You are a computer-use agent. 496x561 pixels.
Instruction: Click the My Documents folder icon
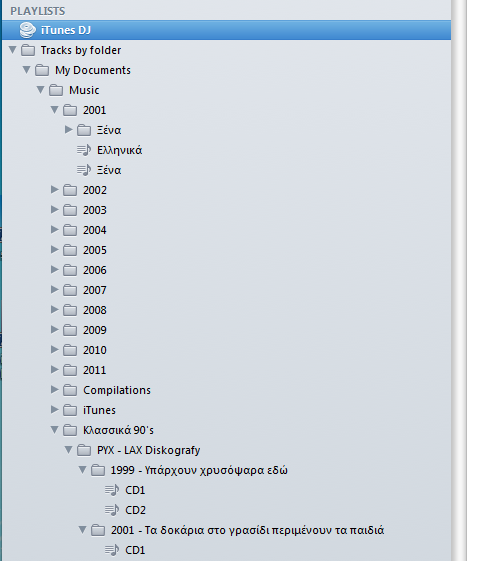42,70
